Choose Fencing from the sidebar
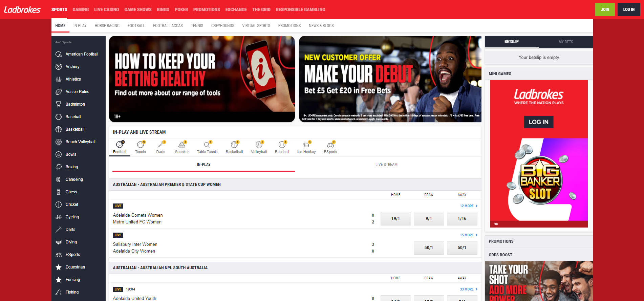The height and width of the screenshot is (301, 644). tap(79, 280)
